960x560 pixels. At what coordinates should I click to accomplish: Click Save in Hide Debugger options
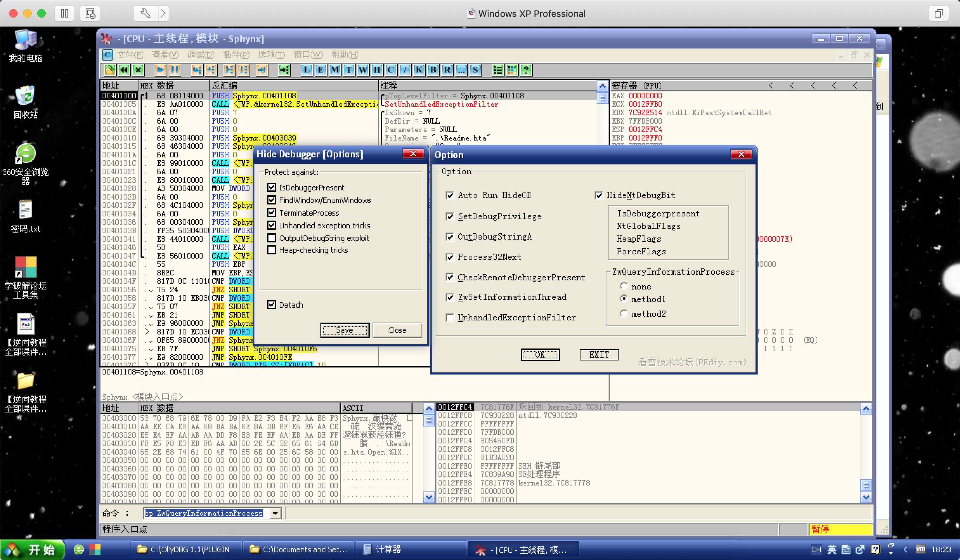tap(344, 330)
